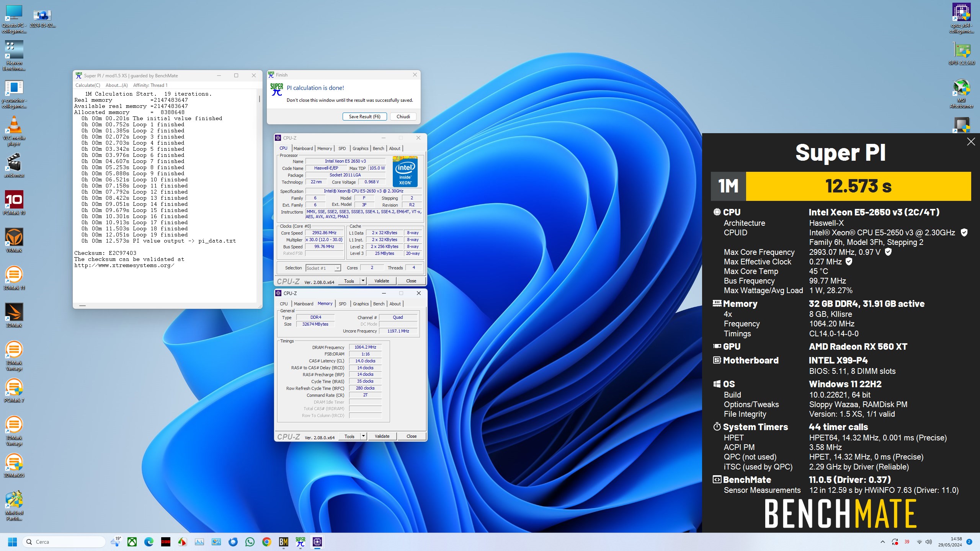The width and height of the screenshot is (980, 551).
Task: Open the Calculate(C) menu in Super PI
Action: coord(88,85)
